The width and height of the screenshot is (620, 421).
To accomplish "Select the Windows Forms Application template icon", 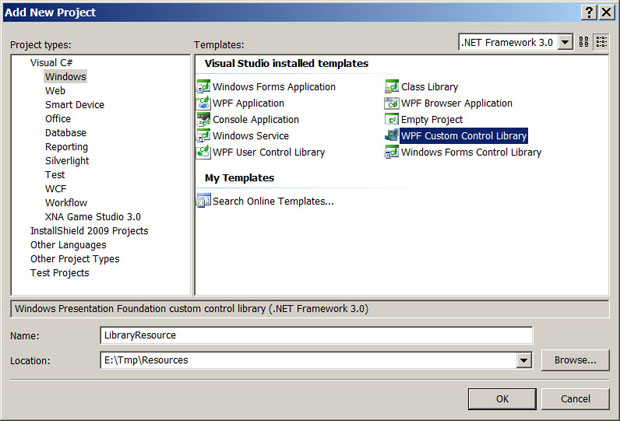I will (204, 87).
